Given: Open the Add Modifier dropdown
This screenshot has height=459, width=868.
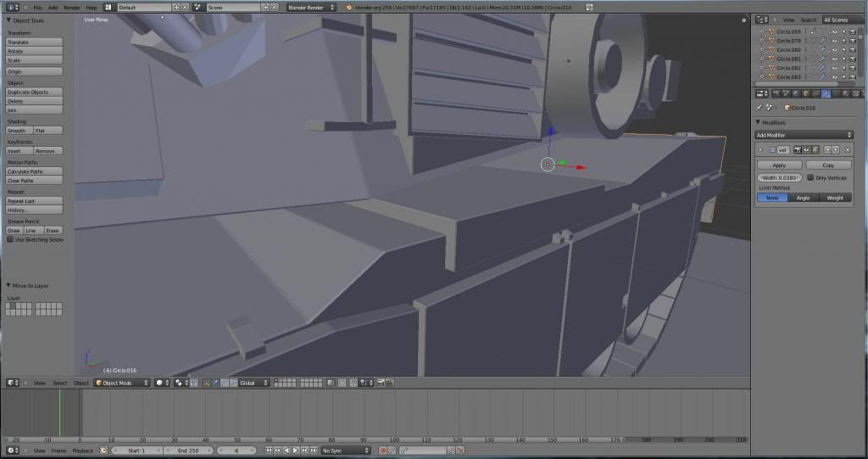Looking at the screenshot, I should 804,135.
